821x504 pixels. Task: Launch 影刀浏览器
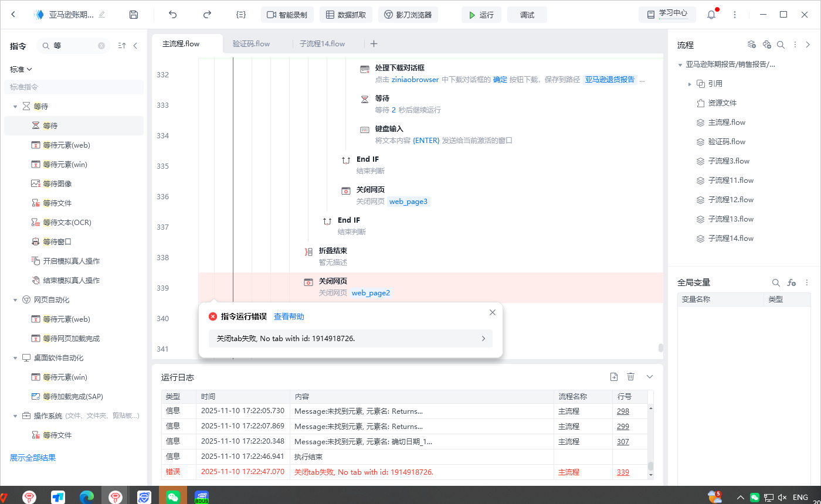408,15
